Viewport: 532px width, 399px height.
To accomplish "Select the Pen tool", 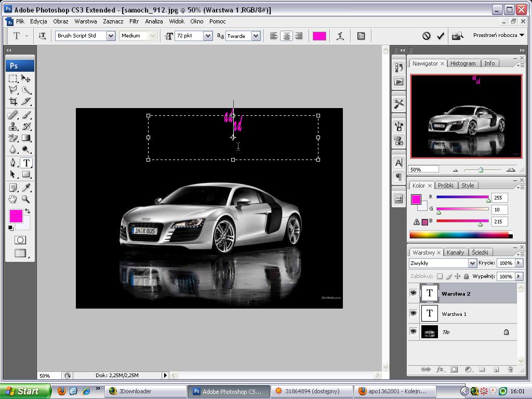I will point(13,163).
